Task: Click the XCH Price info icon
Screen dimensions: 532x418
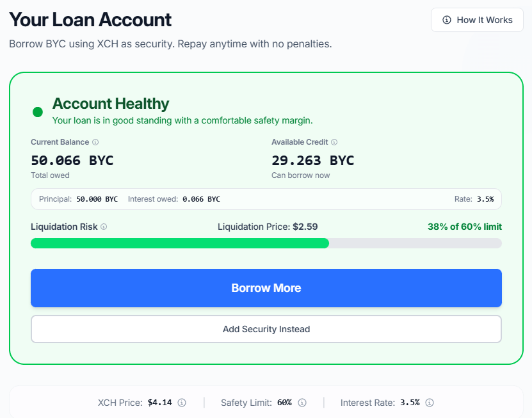Action: point(182,403)
